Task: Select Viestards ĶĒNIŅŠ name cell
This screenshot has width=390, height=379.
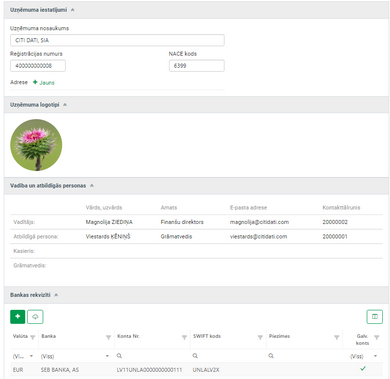Action: 108,237
